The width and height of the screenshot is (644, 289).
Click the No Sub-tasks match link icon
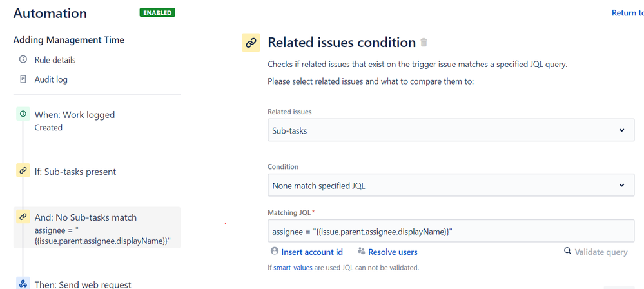point(23,217)
